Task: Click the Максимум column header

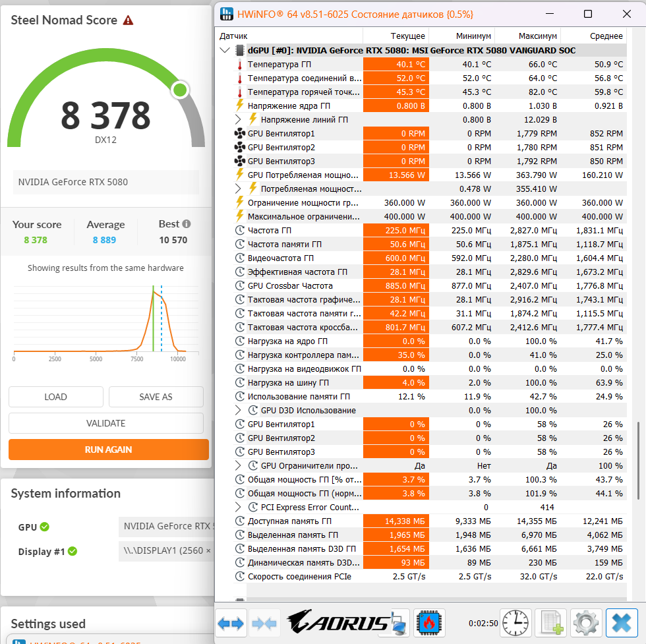Action: pos(528,36)
